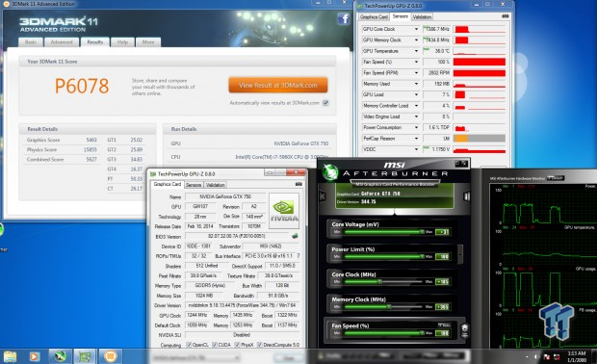Click the NVIDIA logo in GPU-Z
597x364 pixels.
[x=284, y=210]
